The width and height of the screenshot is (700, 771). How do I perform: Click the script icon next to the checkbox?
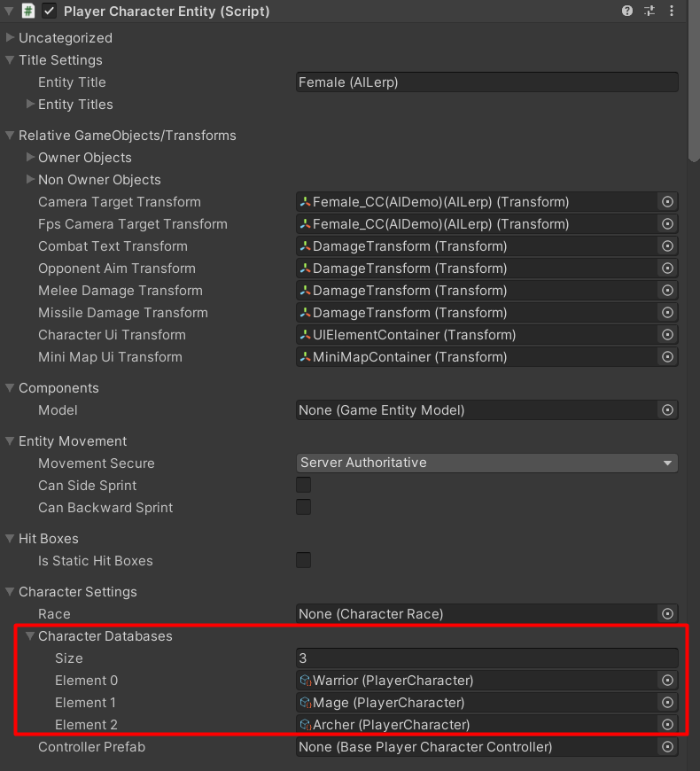tap(27, 11)
